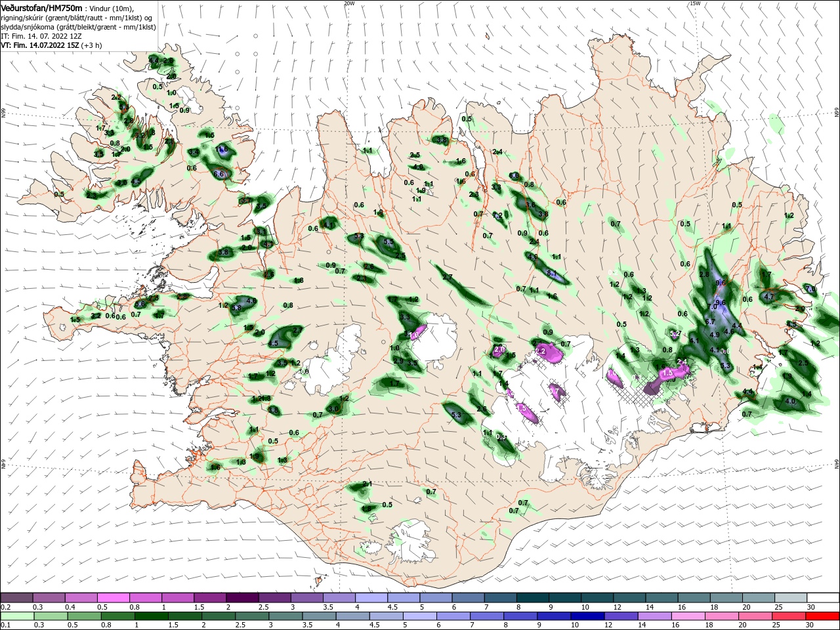
Task: Click the bottom legend row swatch labeled 3.5
Action: (x=320, y=616)
